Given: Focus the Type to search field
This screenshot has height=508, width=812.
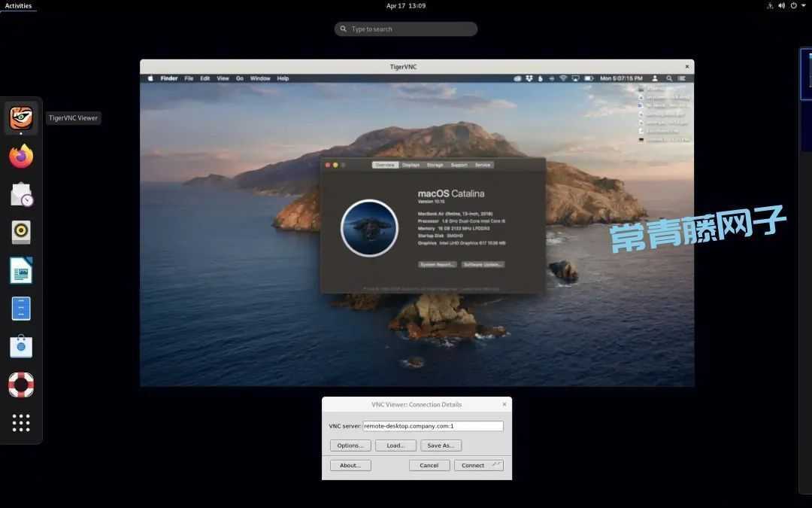Looking at the screenshot, I should click(406, 29).
